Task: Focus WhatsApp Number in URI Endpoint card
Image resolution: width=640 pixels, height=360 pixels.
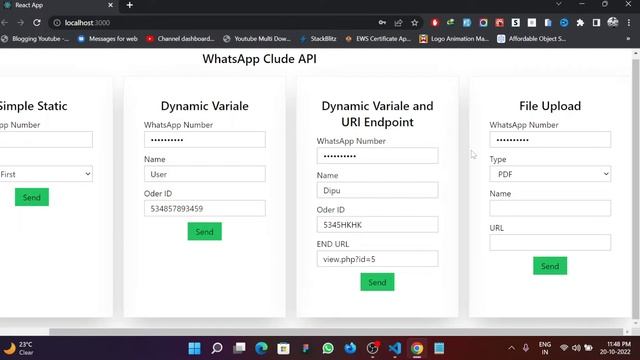Action: tap(377, 156)
